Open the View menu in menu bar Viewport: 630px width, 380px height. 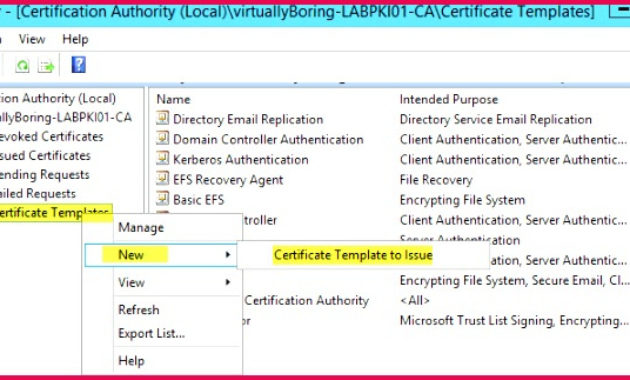click(x=32, y=39)
